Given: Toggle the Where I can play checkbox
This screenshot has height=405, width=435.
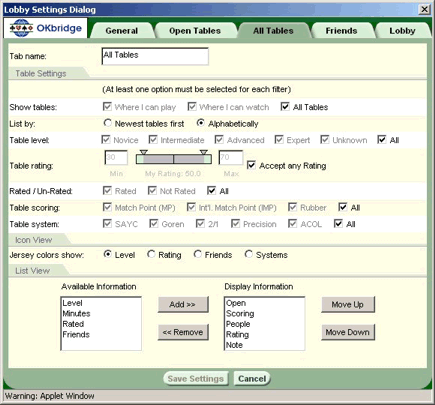Looking at the screenshot, I should 107,107.
